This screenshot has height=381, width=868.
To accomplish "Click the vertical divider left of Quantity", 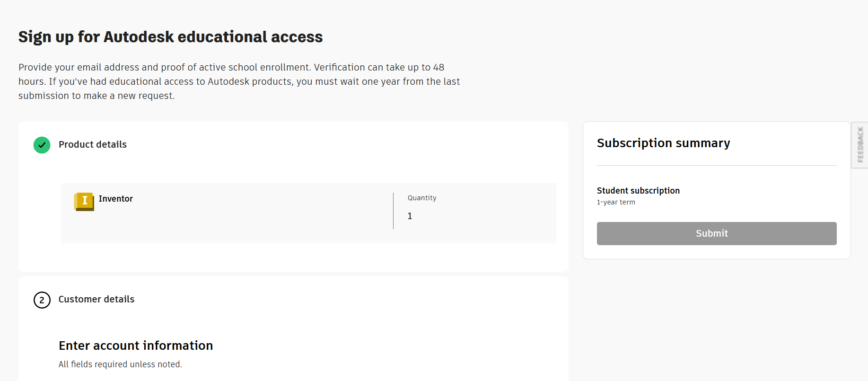I will coord(393,211).
